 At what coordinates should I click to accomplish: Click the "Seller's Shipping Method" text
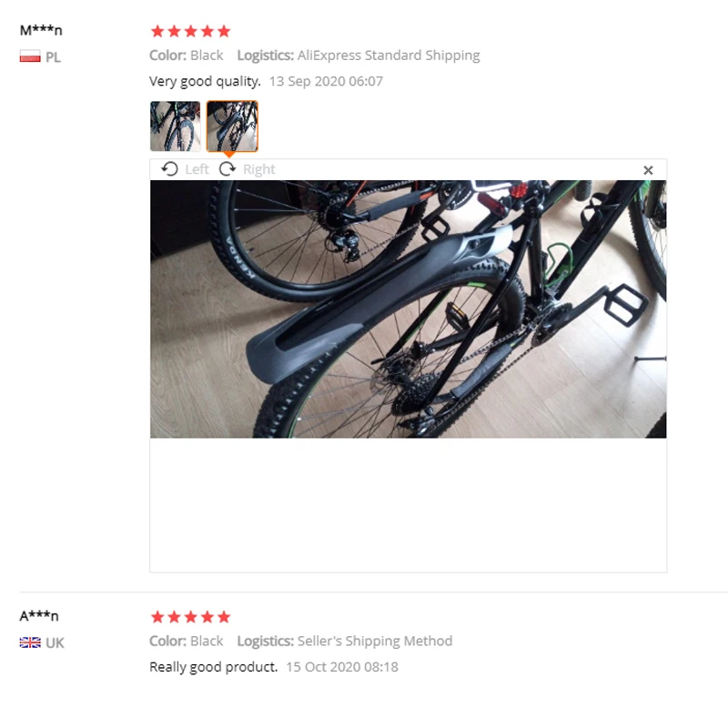[375, 641]
